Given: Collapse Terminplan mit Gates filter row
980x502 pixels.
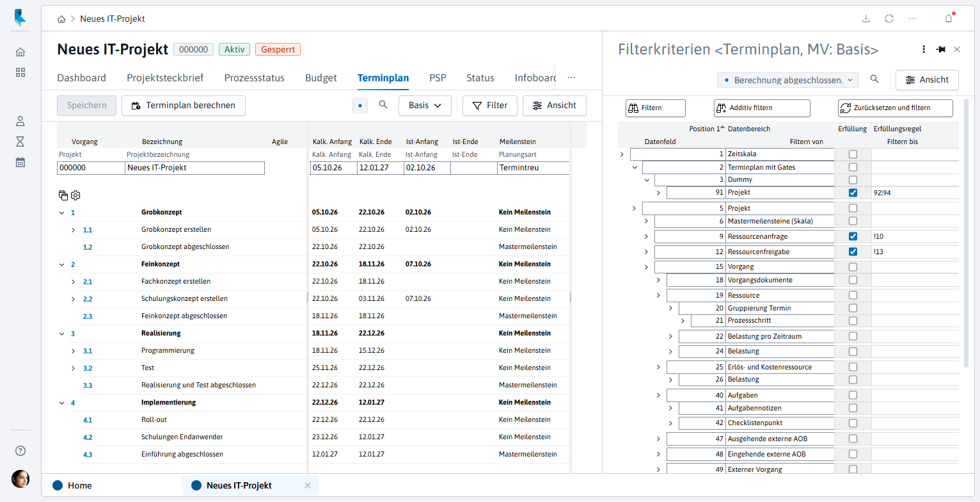Looking at the screenshot, I should [634, 167].
